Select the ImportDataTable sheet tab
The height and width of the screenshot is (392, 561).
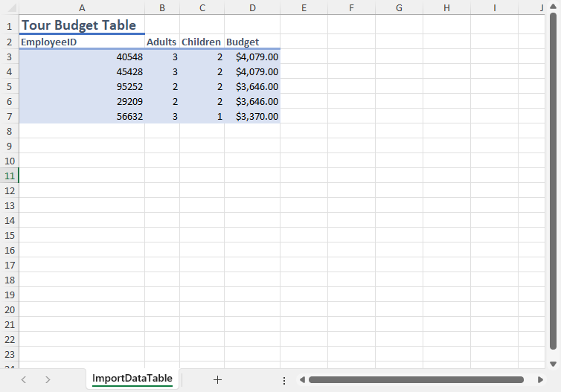[132, 379]
